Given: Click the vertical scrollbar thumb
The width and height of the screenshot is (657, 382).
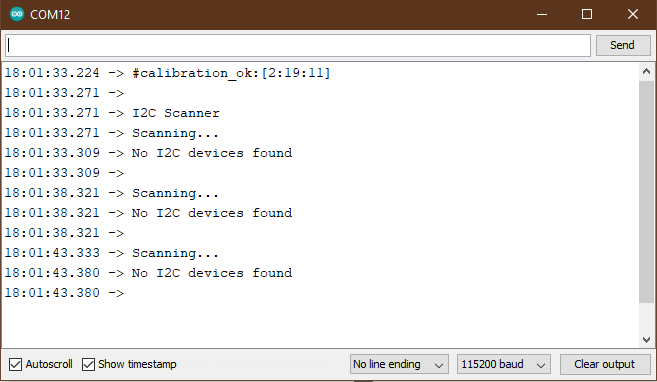Looking at the screenshot, I should [x=647, y=192].
